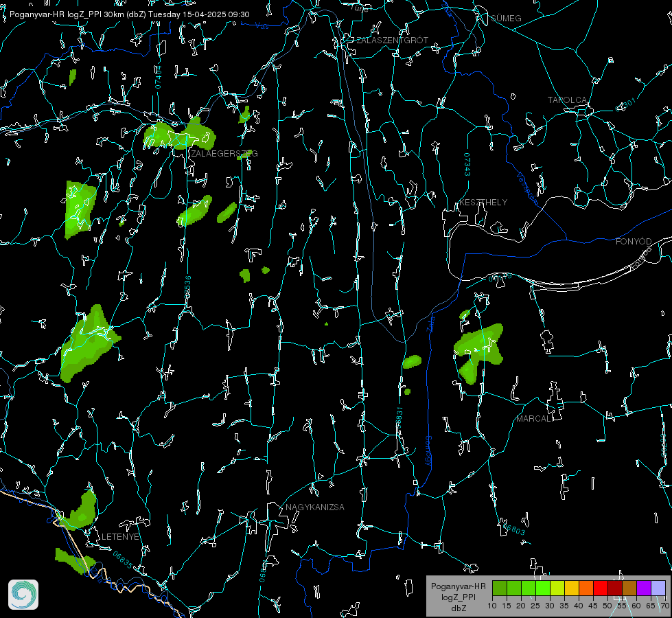Click the legend tick value '10'
Image resolution: width=672 pixels, height=618 pixels.
pos(492,606)
